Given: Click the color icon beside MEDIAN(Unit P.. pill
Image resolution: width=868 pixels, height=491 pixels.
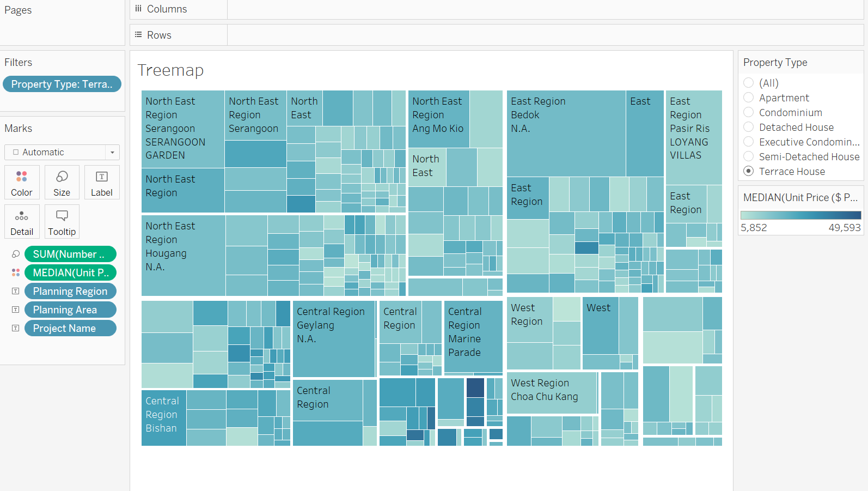Looking at the screenshot, I should [x=16, y=273].
